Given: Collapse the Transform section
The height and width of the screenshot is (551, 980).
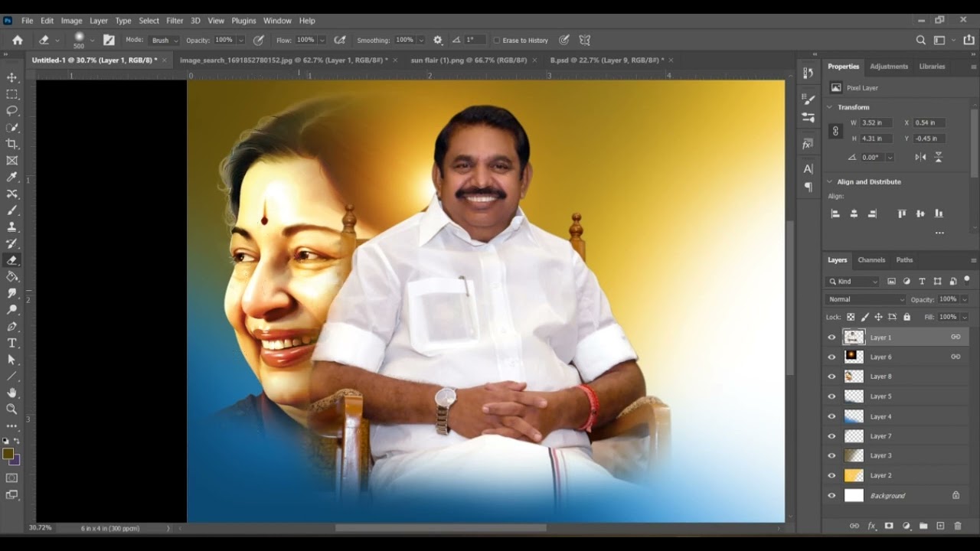Looking at the screenshot, I should [x=830, y=107].
